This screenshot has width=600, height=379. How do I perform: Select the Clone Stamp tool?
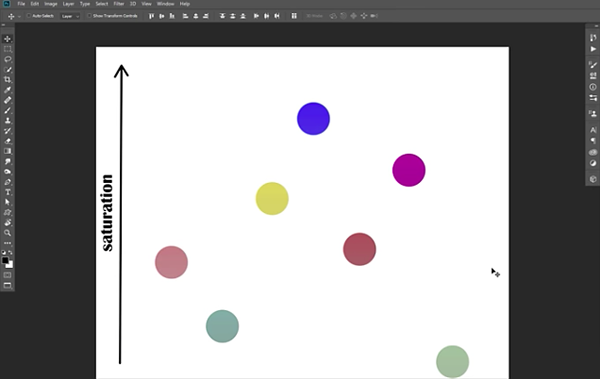(x=7, y=121)
